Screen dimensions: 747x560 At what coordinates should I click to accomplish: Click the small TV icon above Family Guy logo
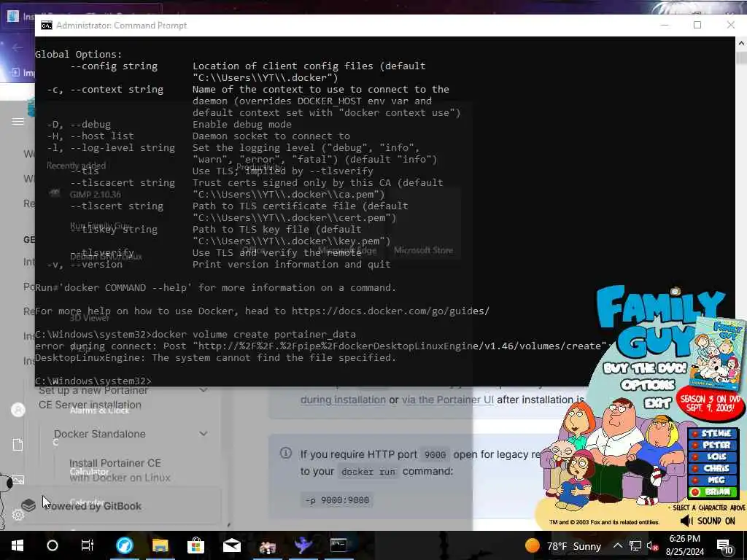[675, 290]
